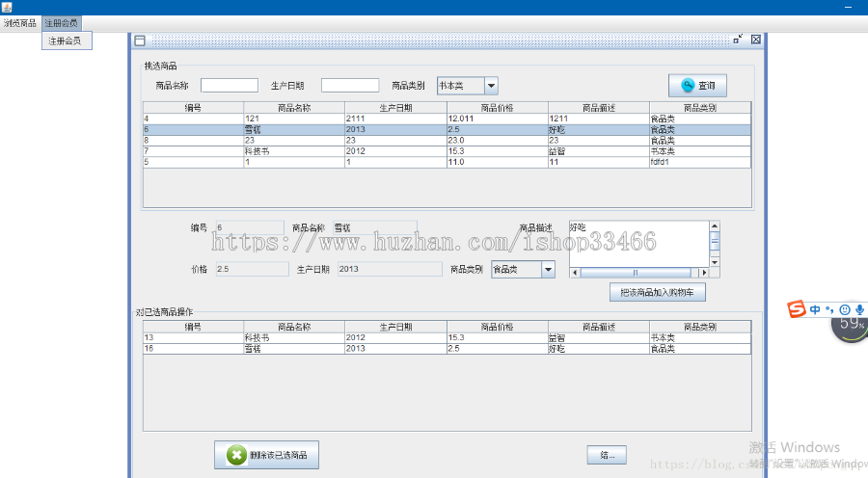Select the 雪糕 row in top table

(448, 129)
